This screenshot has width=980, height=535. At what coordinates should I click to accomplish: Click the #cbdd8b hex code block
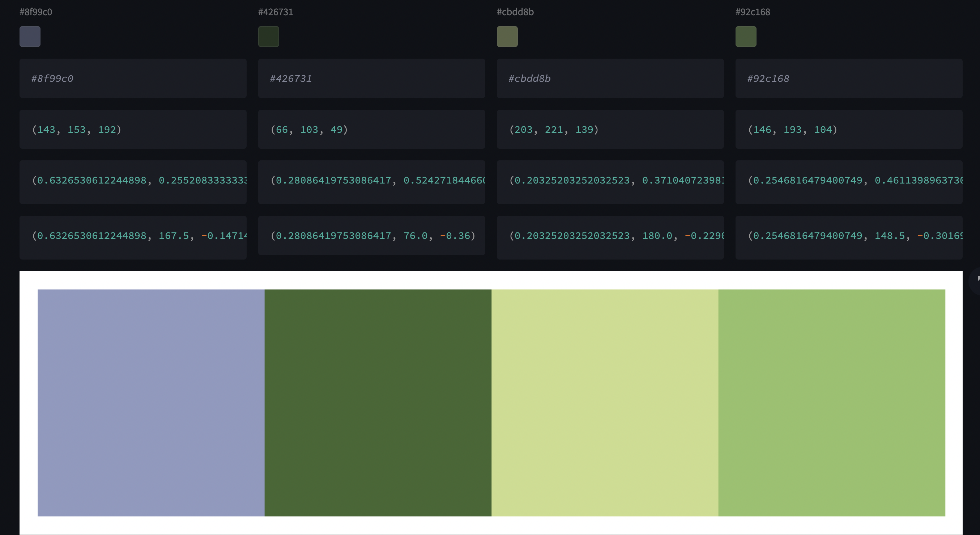610,79
